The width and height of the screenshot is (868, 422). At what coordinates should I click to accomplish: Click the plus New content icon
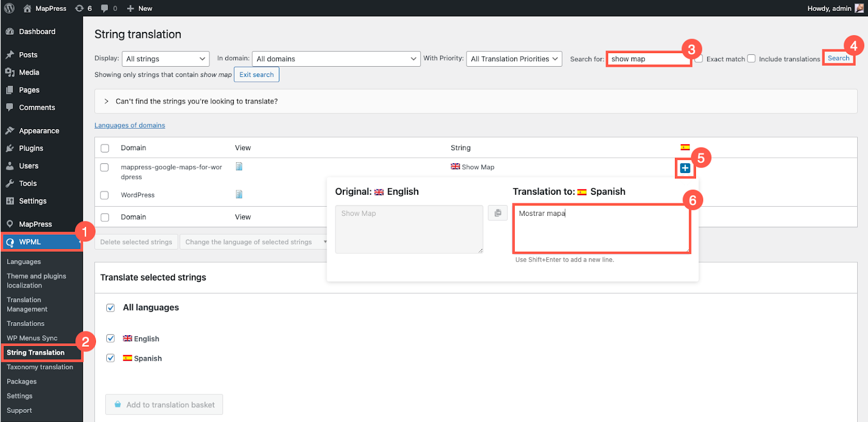point(130,8)
